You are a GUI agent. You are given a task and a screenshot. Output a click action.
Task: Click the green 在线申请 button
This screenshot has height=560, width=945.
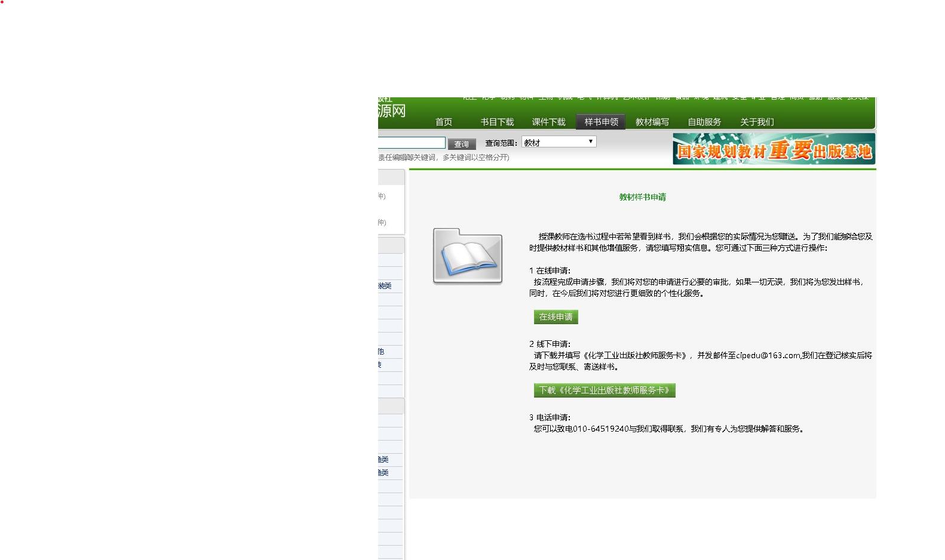[x=556, y=317]
